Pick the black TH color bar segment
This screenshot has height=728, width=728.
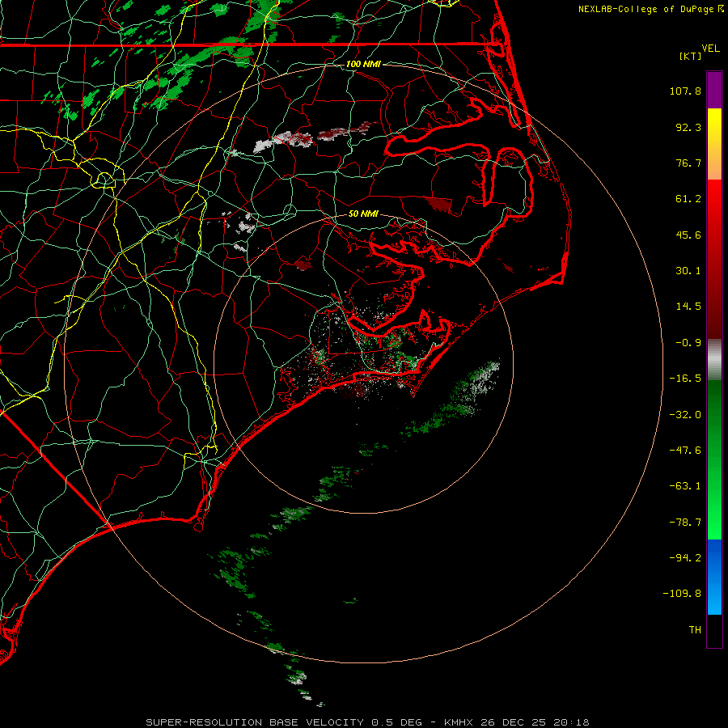(x=714, y=631)
